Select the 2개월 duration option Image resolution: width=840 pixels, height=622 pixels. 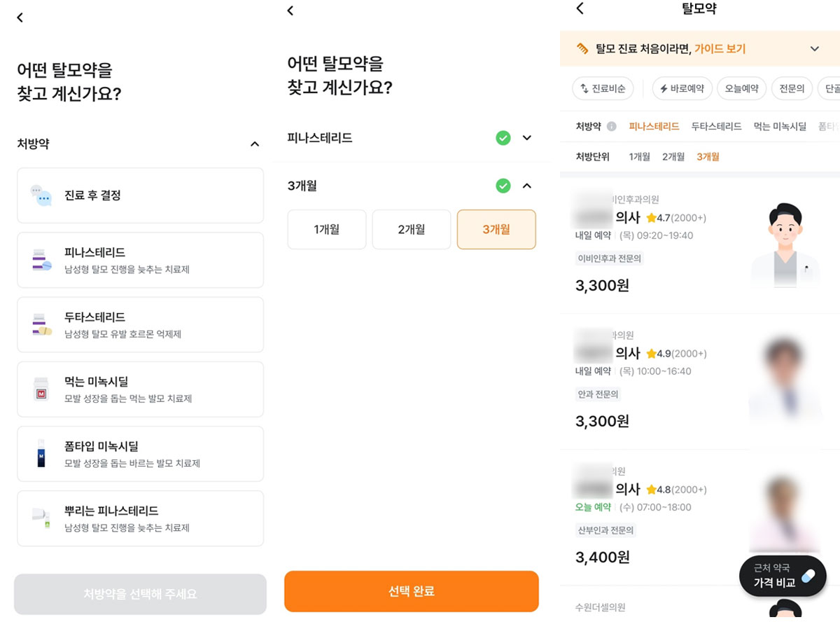coord(412,230)
